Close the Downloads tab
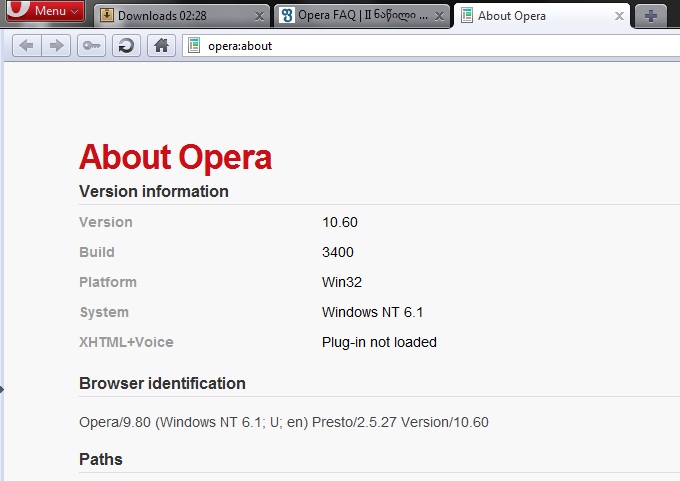 coord(260,16)
